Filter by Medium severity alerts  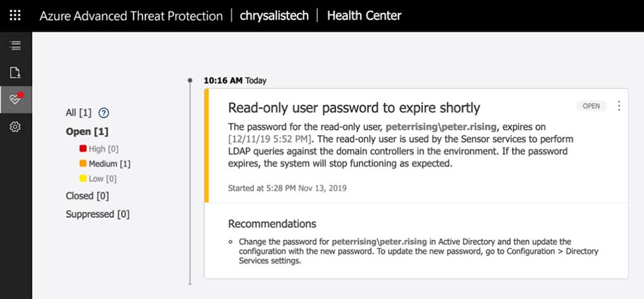coord(105,164)
